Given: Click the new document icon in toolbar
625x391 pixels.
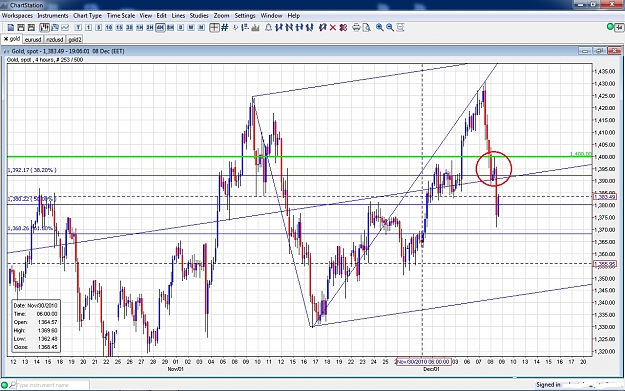Looking at the screenshot, I should 11,28.
